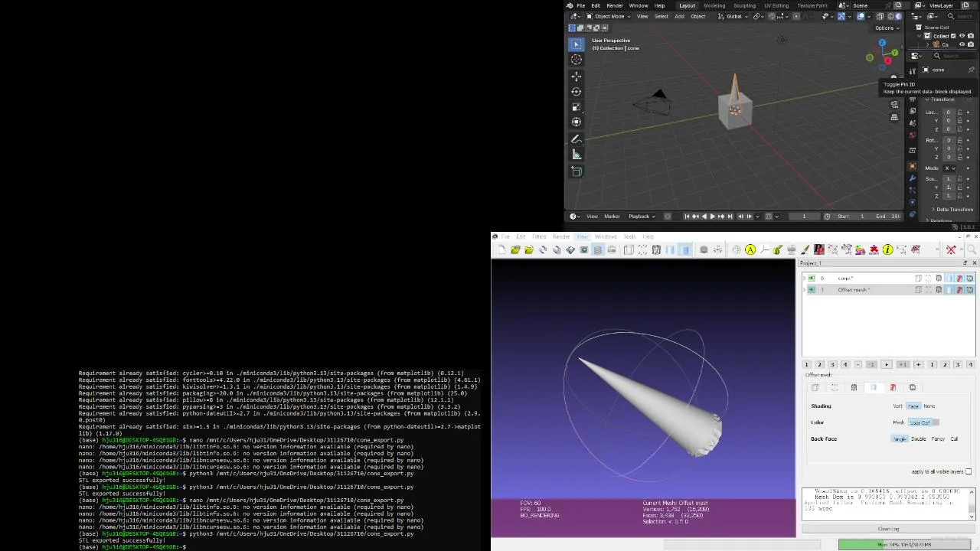Switch to Blender Modeling workspace tab
Viewport: 980px width, 551px height.
714,5
